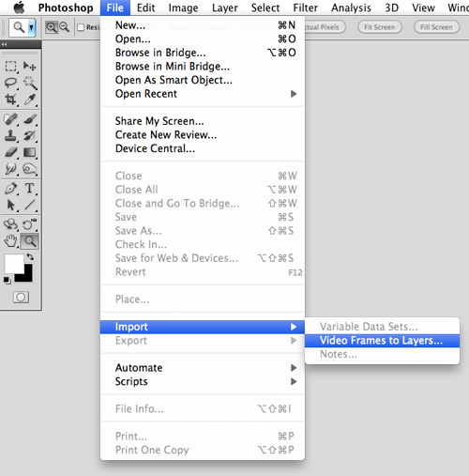Toggle Quick Mask mode
The height and width of the screenshot is (476, 469).
coord(21,297)
